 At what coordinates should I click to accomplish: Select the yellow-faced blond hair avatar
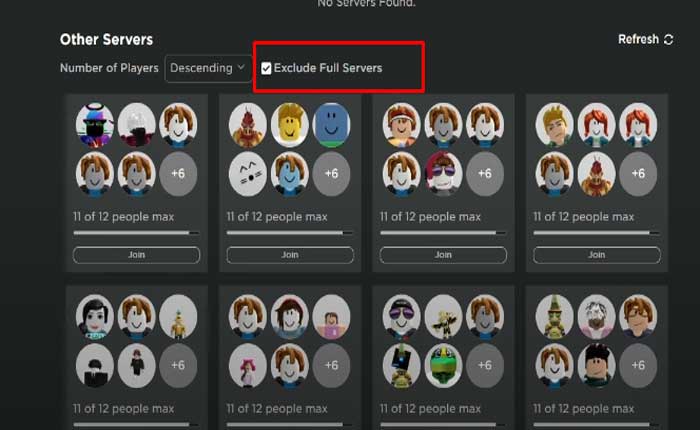click(290, 125)
